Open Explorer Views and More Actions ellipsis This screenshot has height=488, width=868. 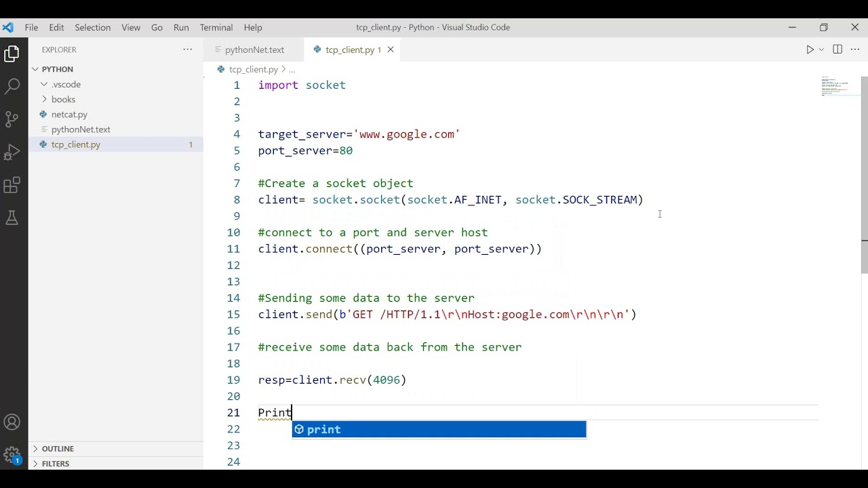(188, 49)
